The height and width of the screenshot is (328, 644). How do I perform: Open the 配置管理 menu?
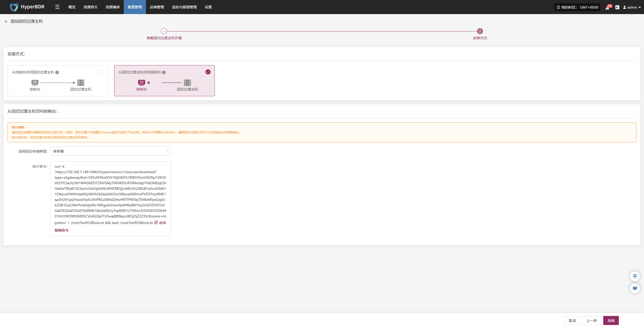(135, 7)
